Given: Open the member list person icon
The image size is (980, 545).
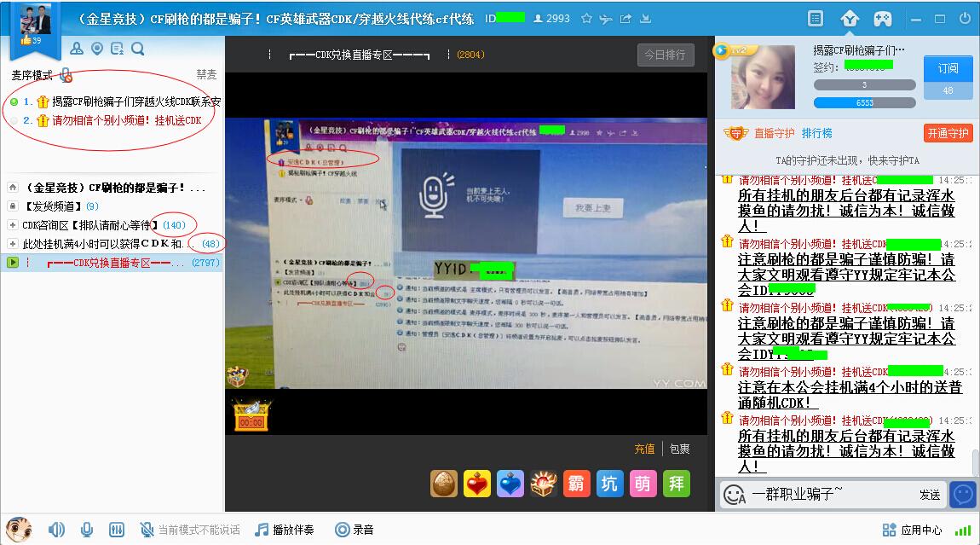Looking at the screenshot, I should pyautogui.click(x=77, y=48).
